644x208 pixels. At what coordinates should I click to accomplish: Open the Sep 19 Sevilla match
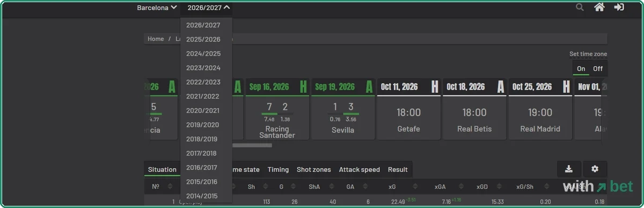tap(342, 109)
